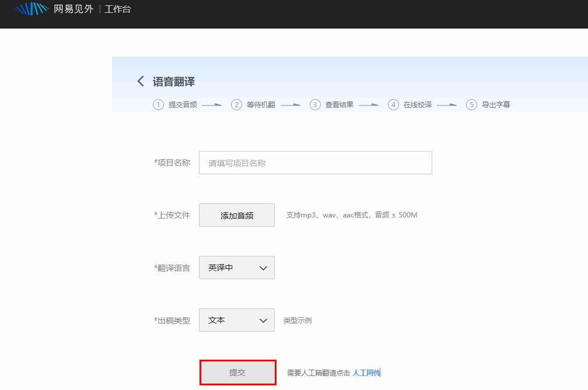The image size is (588, 390).
Task: Open the 出稿类型 dropdown showing 文本
Action: [x=236, y=320]
